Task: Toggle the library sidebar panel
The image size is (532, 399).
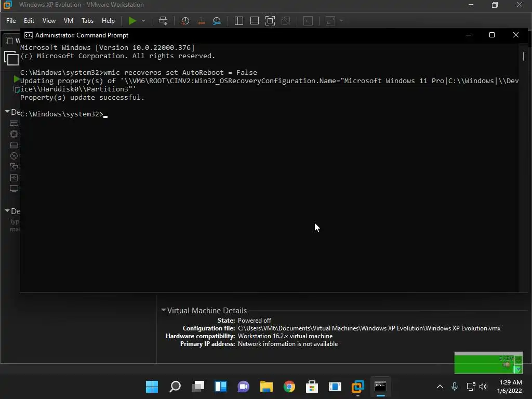Action: (239, 21)
